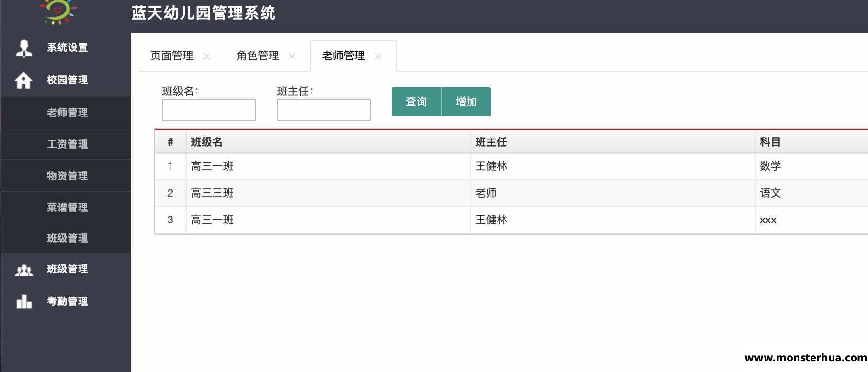Click row number 1 cell
The image size is (868, 372).
tap(170, 166)
